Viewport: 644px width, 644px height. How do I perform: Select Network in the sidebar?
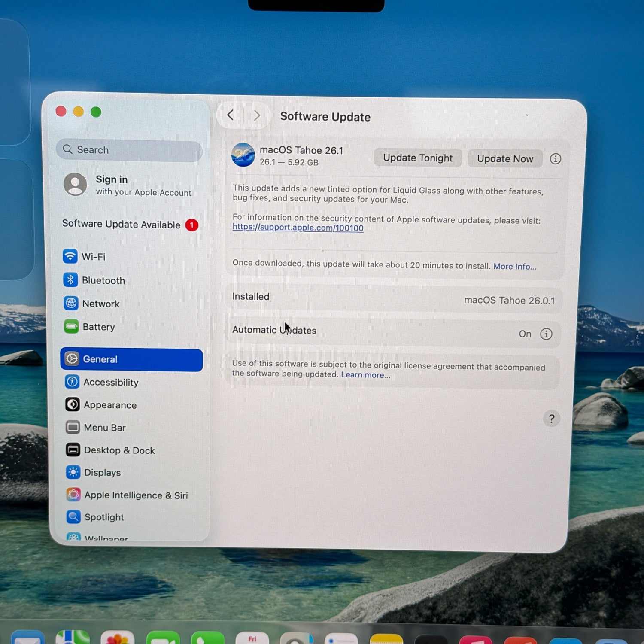point(100,304)
